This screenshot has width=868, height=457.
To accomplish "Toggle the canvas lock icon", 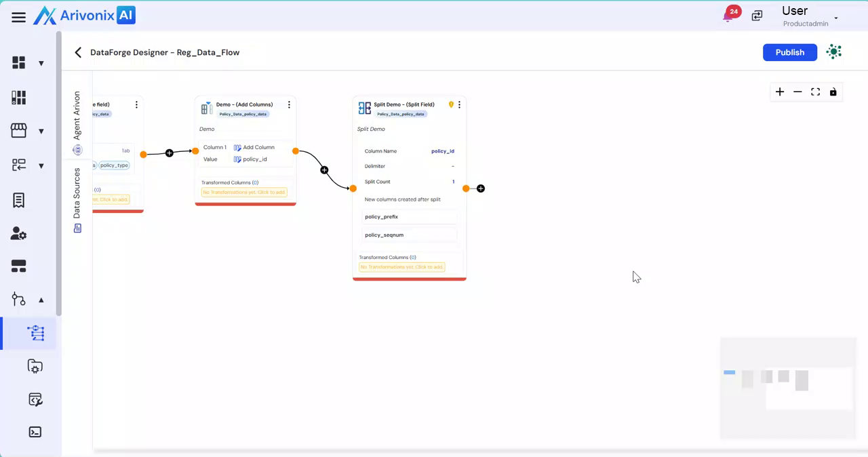I will point(833,92).
